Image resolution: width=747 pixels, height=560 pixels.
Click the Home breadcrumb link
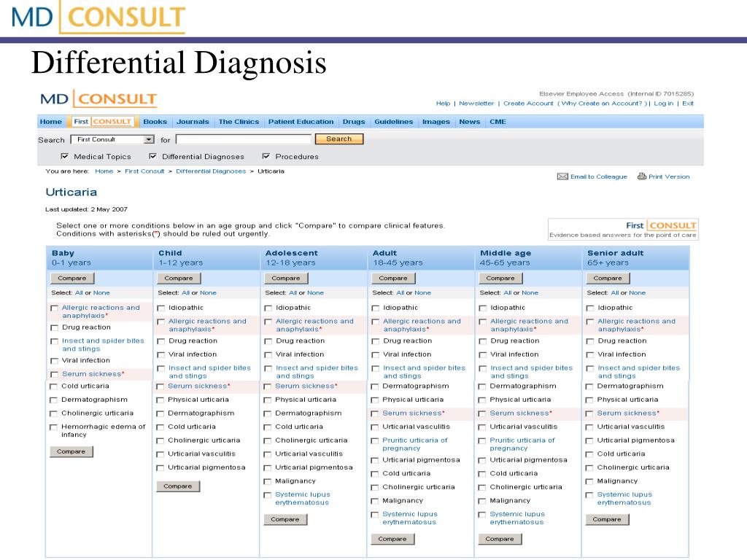[x=104, y=171]
